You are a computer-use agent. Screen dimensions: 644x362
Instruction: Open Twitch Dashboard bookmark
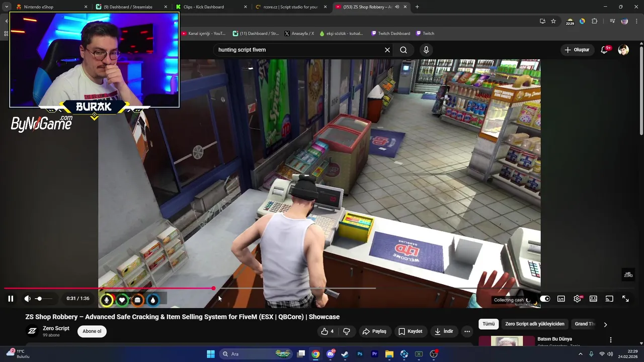[390, 34]
